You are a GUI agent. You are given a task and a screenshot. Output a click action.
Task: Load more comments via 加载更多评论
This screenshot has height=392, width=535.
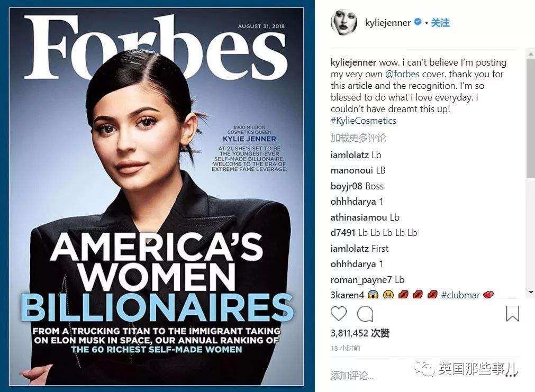click(358, 138)
